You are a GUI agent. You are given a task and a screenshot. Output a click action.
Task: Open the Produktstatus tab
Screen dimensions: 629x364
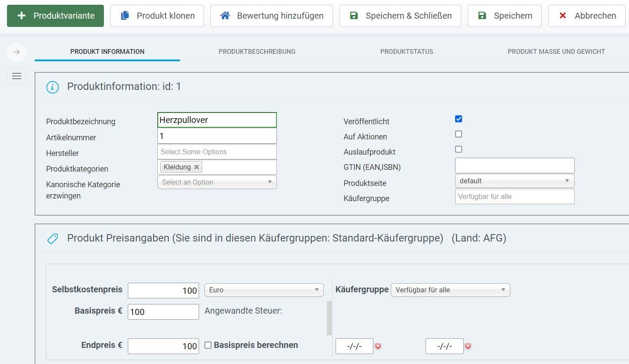(x=406, y=51)
